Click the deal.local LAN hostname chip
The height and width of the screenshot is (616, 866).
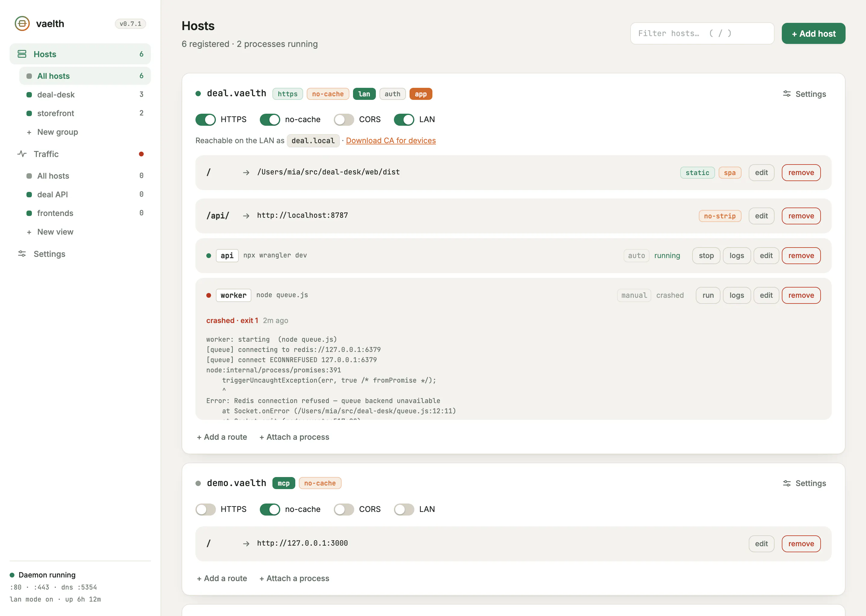coord(313,141)
